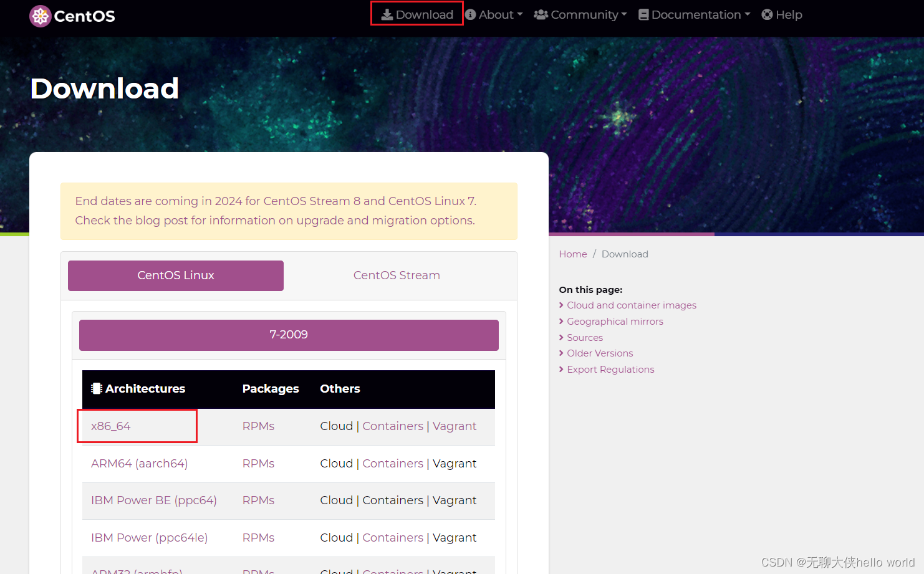
Task: Jump to Geographical mirrors section
Action: [x=615, y=322]
